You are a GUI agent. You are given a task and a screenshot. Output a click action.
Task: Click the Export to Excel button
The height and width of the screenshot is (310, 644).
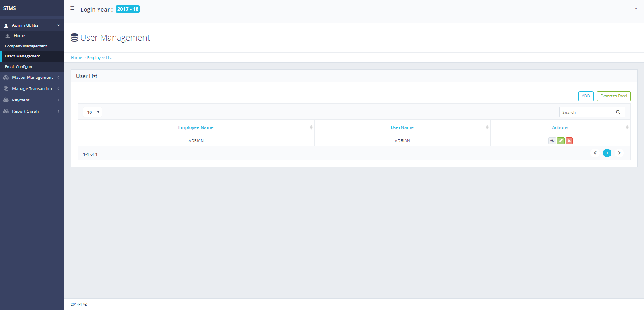[x=613, y=96]
